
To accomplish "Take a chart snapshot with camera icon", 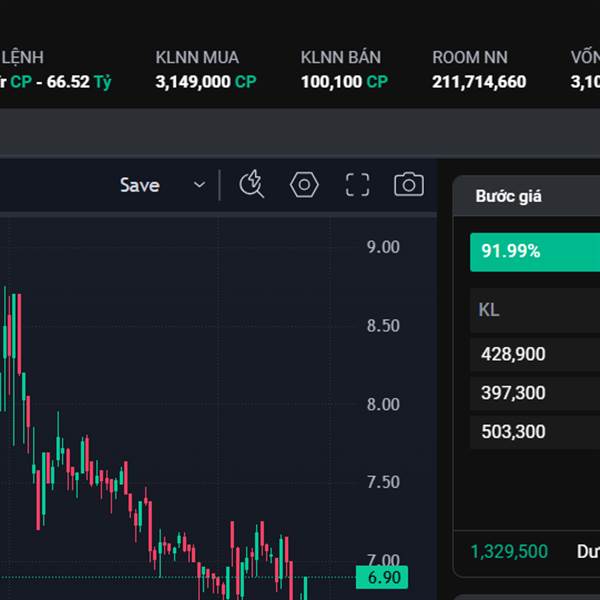I will 408,184.
